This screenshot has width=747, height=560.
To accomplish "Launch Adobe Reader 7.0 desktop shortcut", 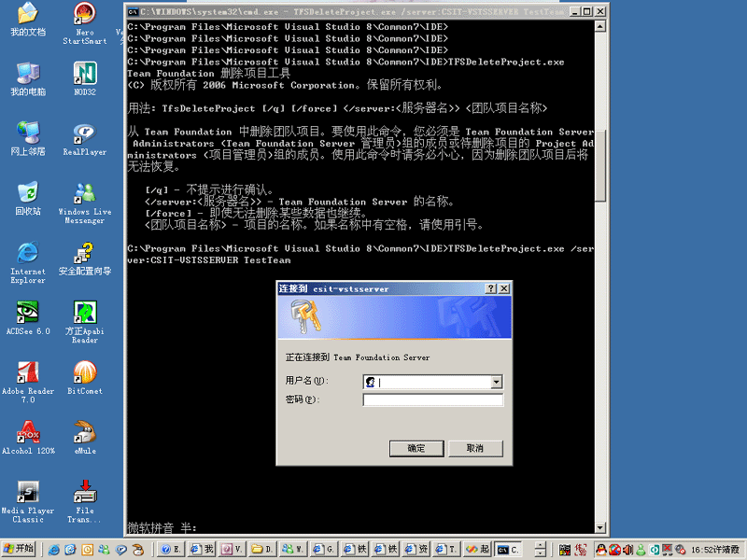I will tap(28, 383).
